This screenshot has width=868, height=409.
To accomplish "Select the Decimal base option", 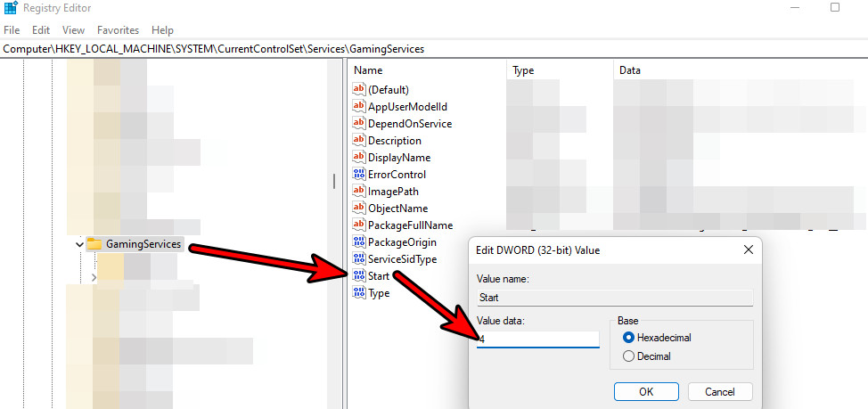I will [x=647, y=356].
